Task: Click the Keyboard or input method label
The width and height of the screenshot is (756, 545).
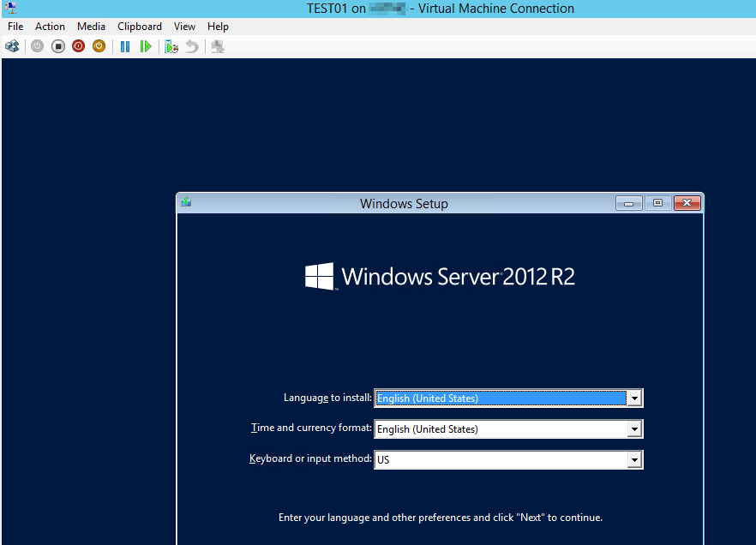Action: coord(310,458)
